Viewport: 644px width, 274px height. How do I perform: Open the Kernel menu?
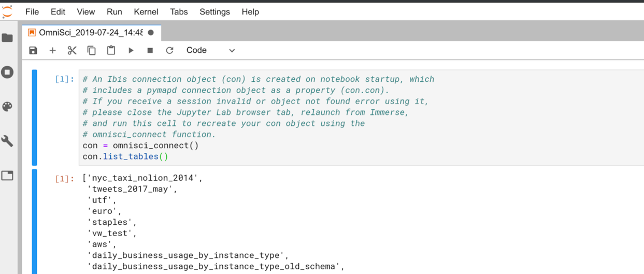click(x=146, y=11)
